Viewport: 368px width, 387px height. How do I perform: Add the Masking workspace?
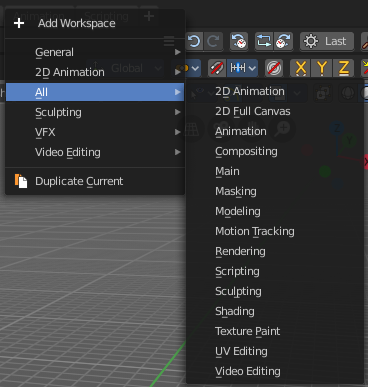(275, 191)
